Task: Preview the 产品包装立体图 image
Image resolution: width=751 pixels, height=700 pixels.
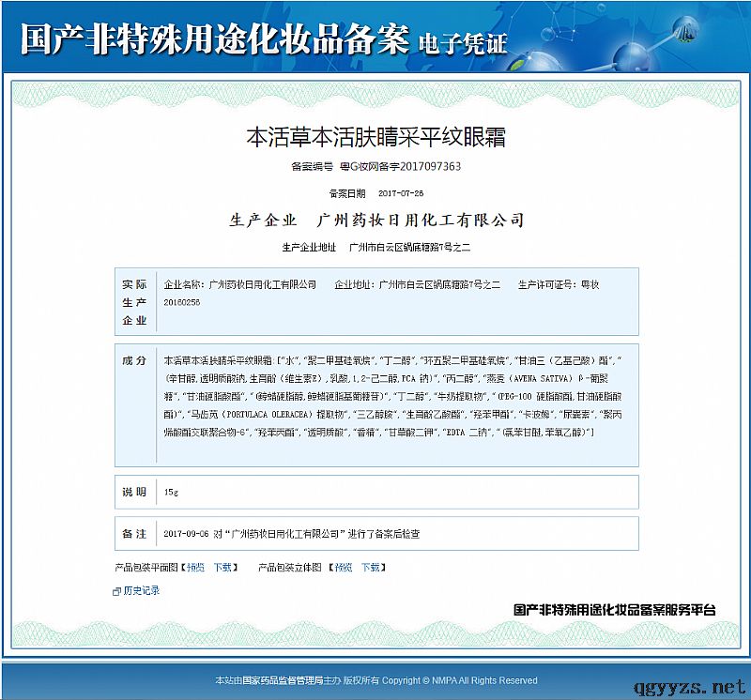Action: tap(344, 568)
